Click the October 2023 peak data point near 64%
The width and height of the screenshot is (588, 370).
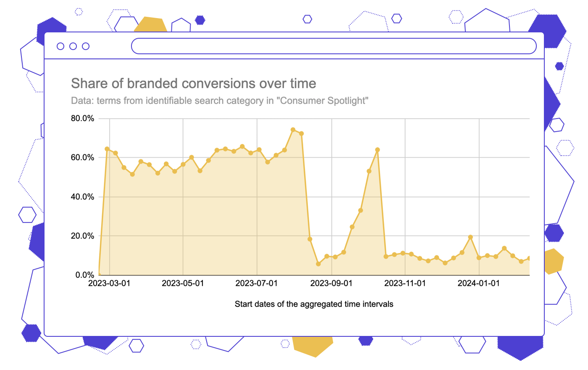(x=378, y=150)
